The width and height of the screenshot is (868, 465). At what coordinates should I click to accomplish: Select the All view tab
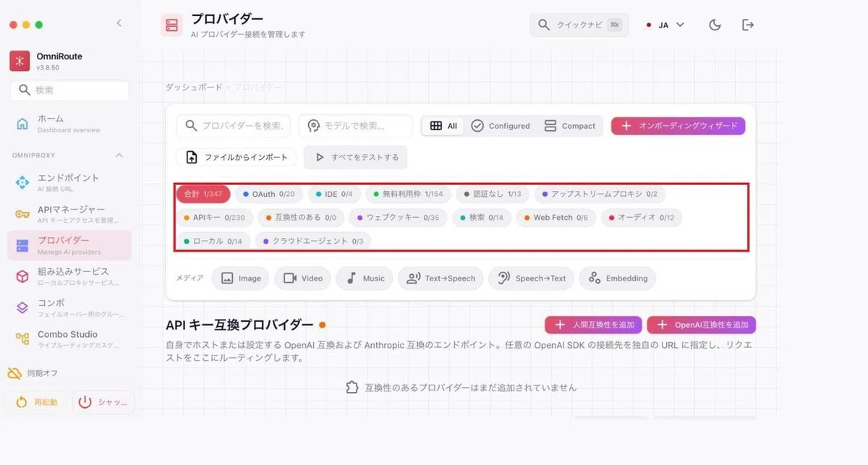pos(443,126)
